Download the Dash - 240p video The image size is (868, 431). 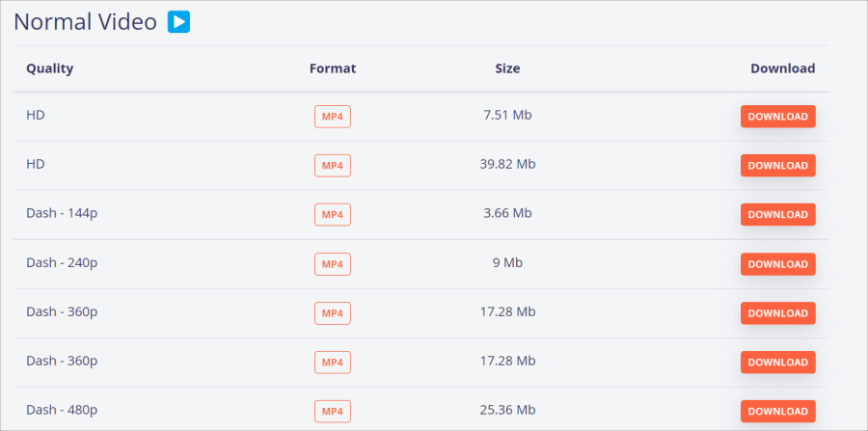pyautogui.click(x=777, y=264)
